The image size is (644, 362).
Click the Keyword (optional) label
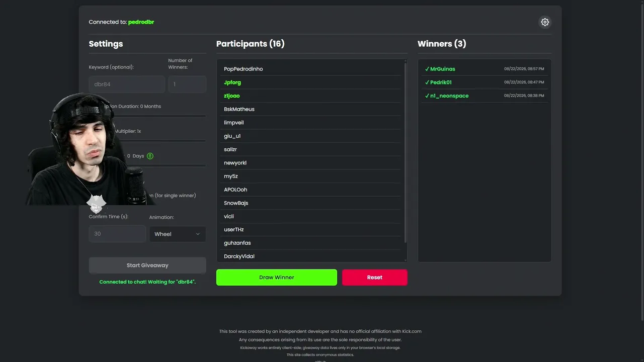111,67
